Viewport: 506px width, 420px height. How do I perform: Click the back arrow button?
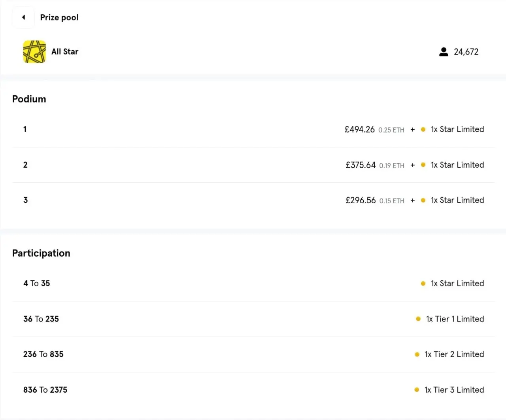[x=23, y=17]
